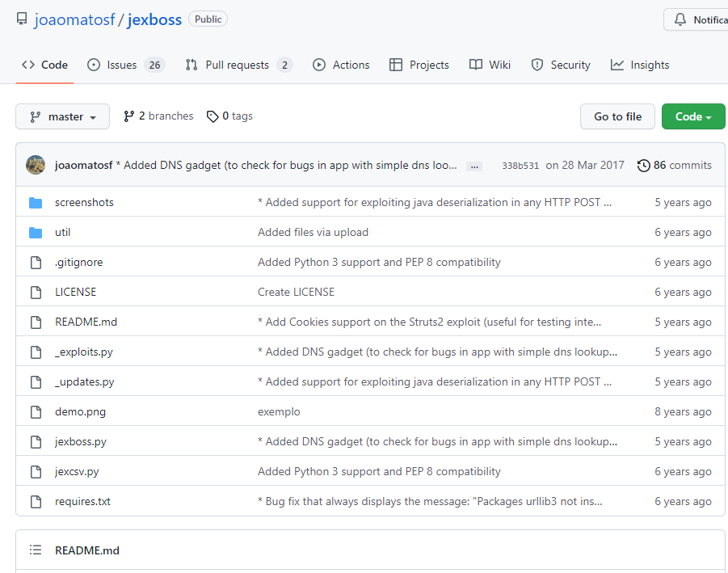Open 'Bug fix that always displays' commit message
The height and width of the screenshot is (573, 728).
click(430, 502)
